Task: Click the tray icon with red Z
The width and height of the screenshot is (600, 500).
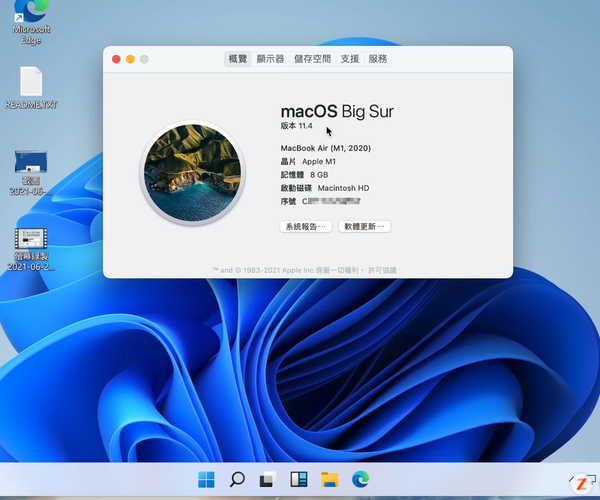Action: click(581, 484)
